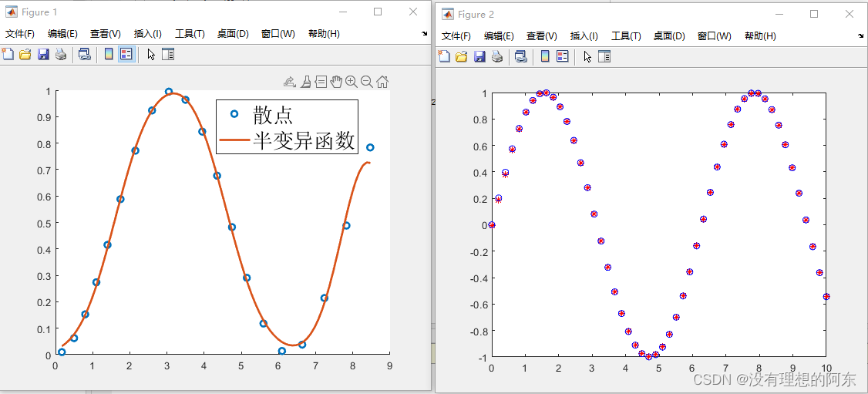Open 编辑(E) menu in Figure 1

coord(62,34)
